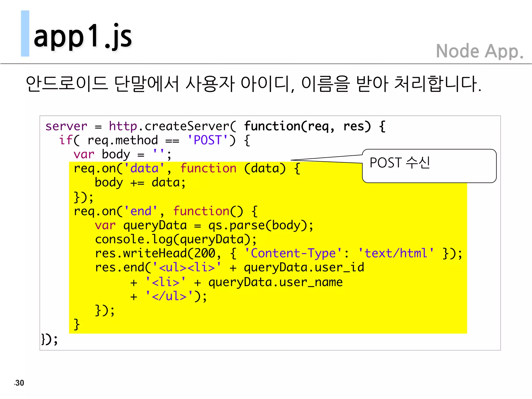Click the page number '30'
Viewport: 532px width, 399px height.
(19, 383)
